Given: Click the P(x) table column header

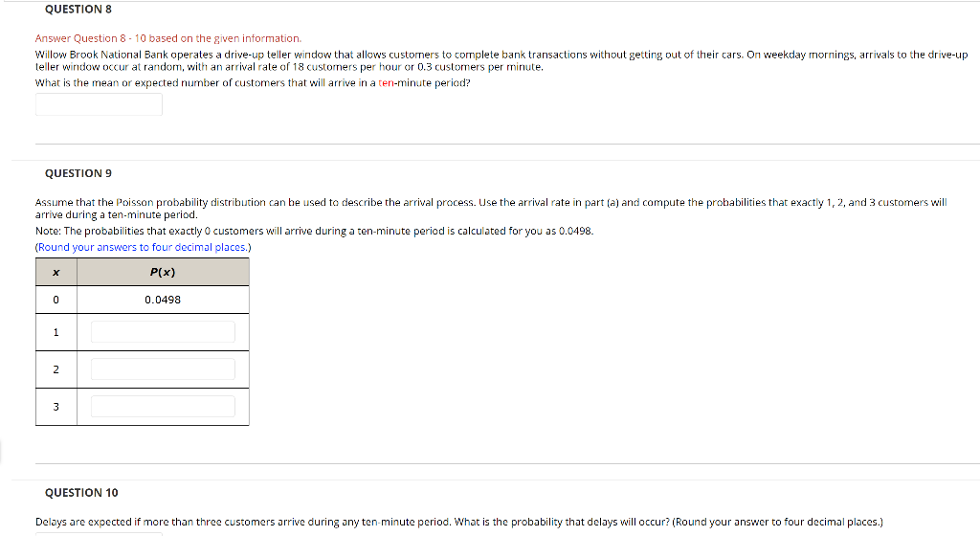Looking at the screenshot, I should pos(163,273).
